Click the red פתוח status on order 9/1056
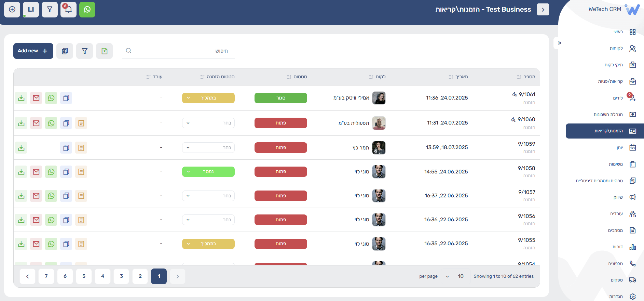The image size is (644, 301). [280, 220]
